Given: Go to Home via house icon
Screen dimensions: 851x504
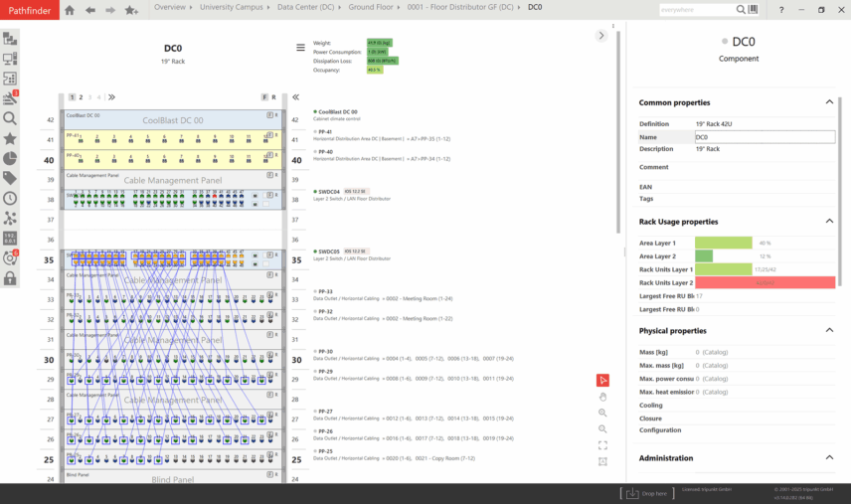Looking at the screenshot, I should pos(69,10).
